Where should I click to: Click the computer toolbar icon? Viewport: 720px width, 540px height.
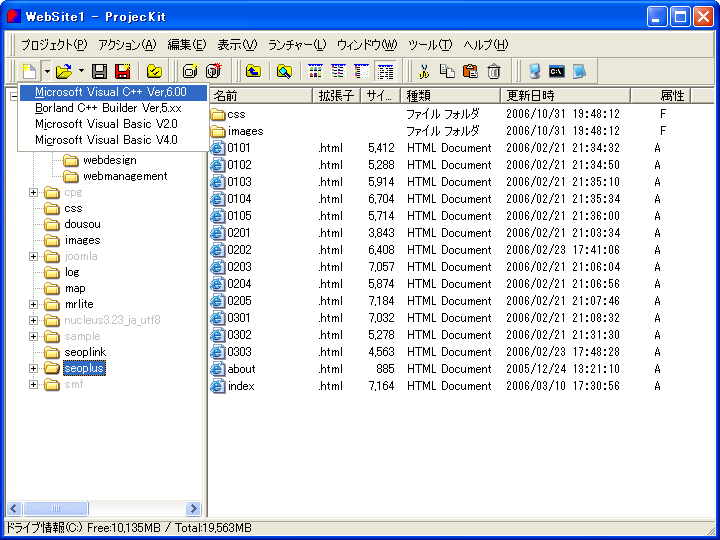point(534,71)
